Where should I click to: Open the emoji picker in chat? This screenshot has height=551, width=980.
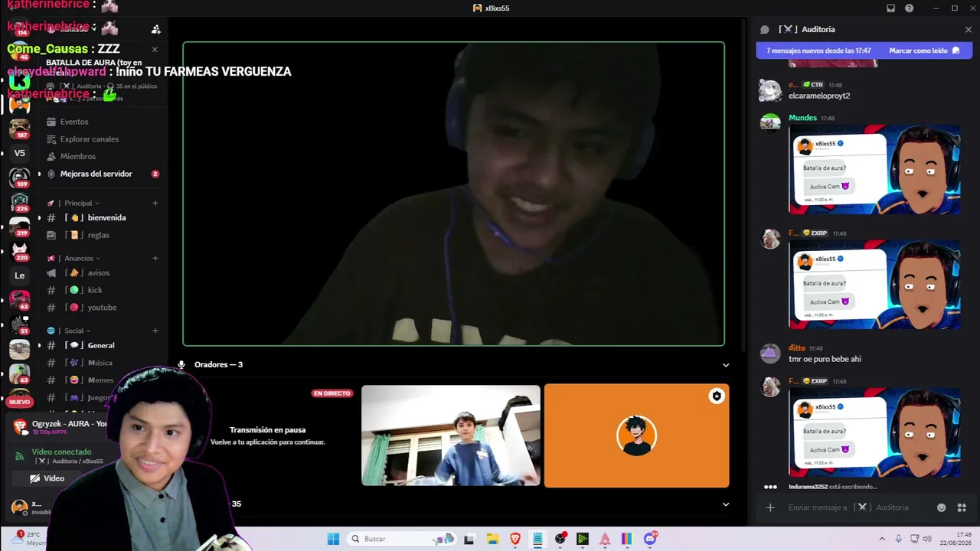click(942, 507)
